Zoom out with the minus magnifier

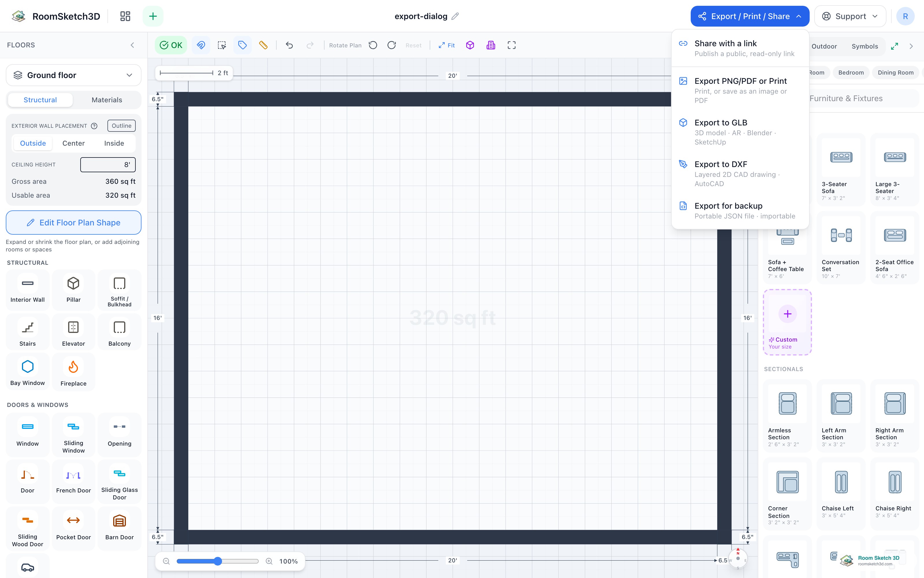[x=166, y=561]
